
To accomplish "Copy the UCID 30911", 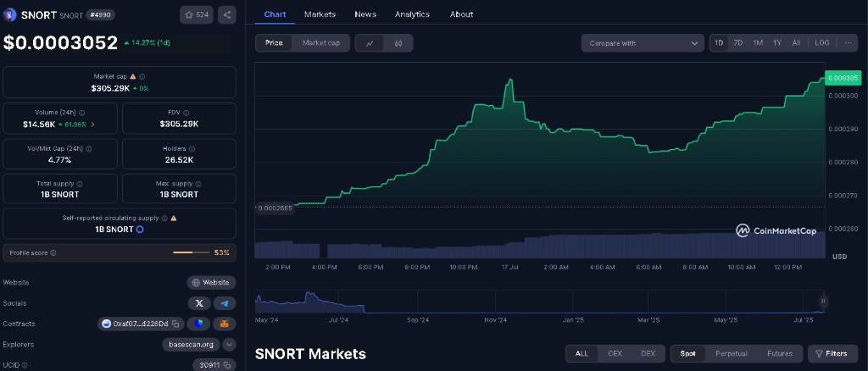I will click(229, 365).
